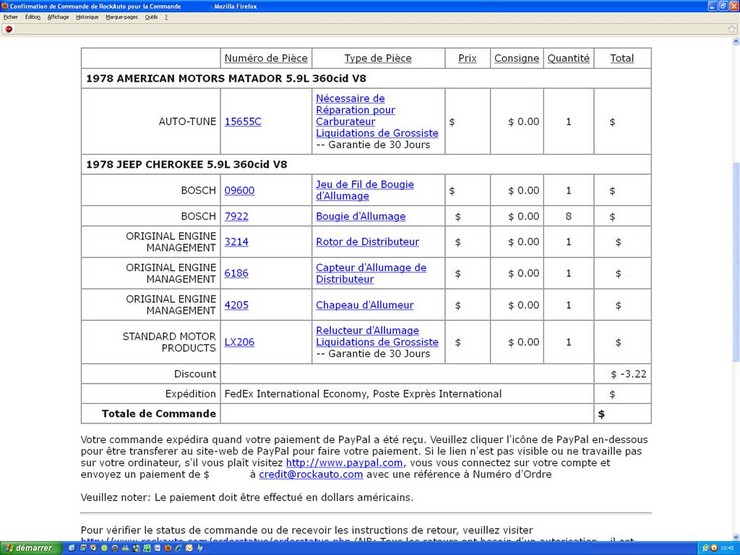The image size is (740, 555).
Task: Open the Relucteur d'Allumage Liquidations de Grossiste link
Action: click(x=377, y=336)
